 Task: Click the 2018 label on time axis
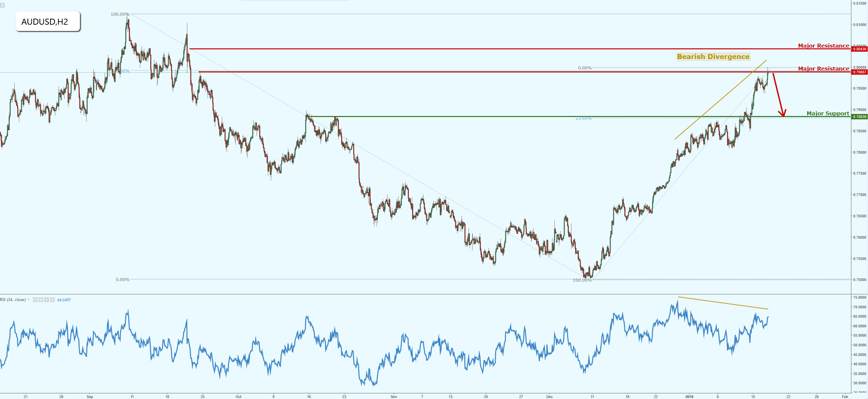[x=689, y=397]
